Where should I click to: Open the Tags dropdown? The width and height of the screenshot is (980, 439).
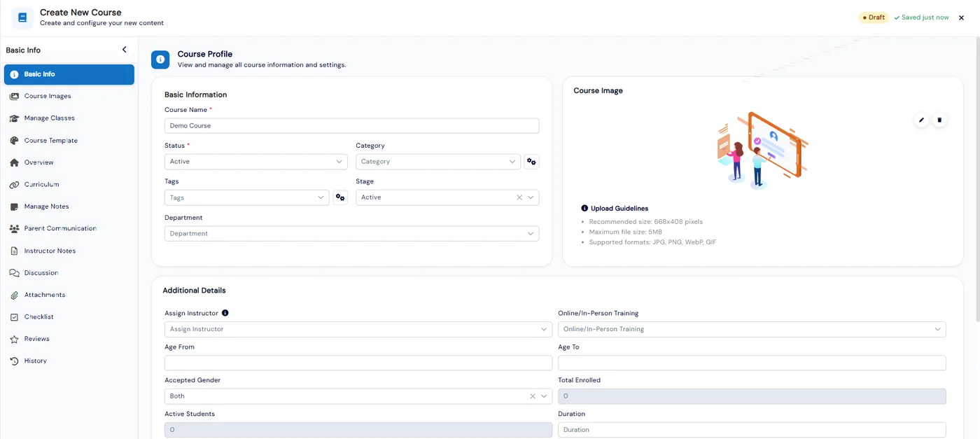pyautogui.click(x=246, y=197)
